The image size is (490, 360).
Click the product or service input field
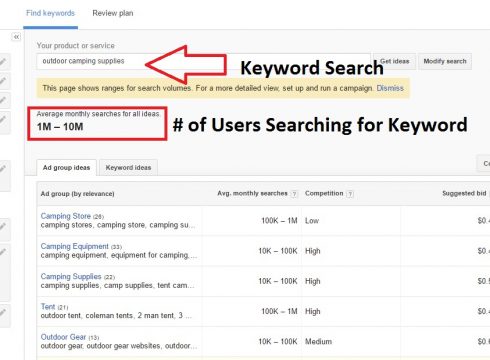click(203, 61)
